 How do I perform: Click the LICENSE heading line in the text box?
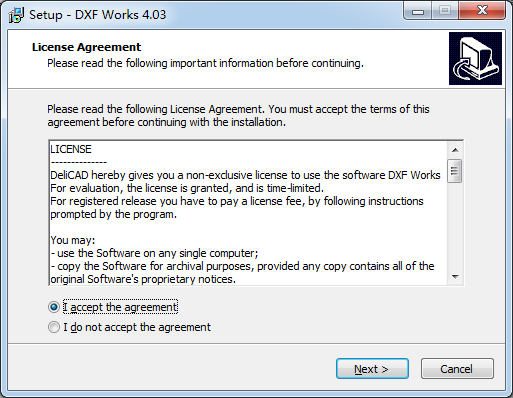coord(71,149)
